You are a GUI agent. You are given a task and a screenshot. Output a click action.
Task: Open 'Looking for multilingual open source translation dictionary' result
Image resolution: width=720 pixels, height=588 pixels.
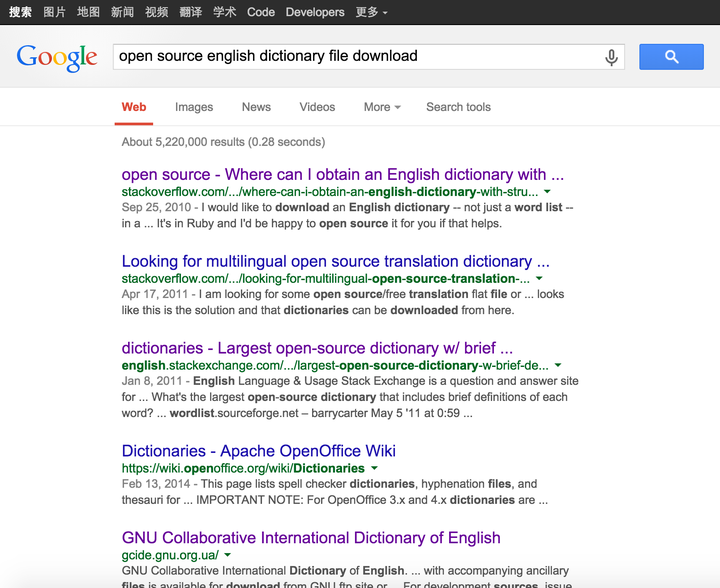(x=336, y=261)
